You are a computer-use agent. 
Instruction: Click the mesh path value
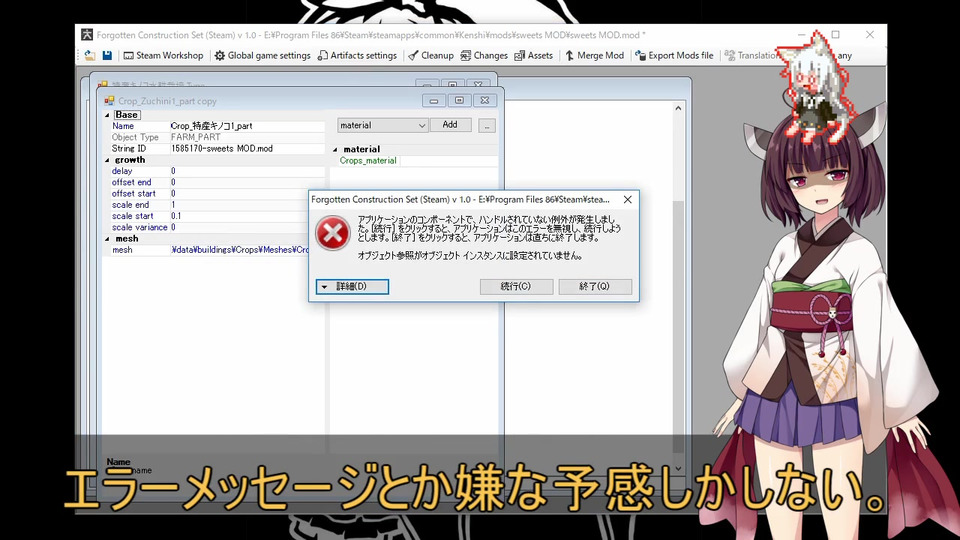(x=239, y=250)
